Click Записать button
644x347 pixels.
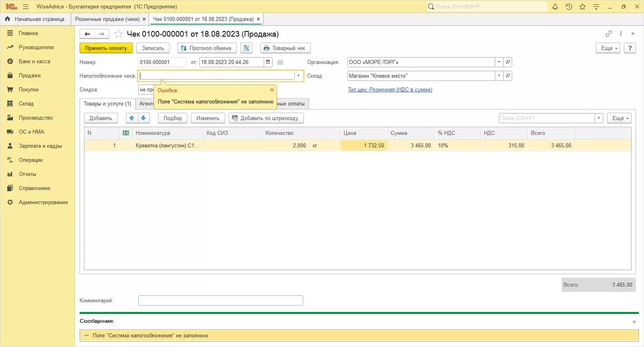[x=153, y=48]
